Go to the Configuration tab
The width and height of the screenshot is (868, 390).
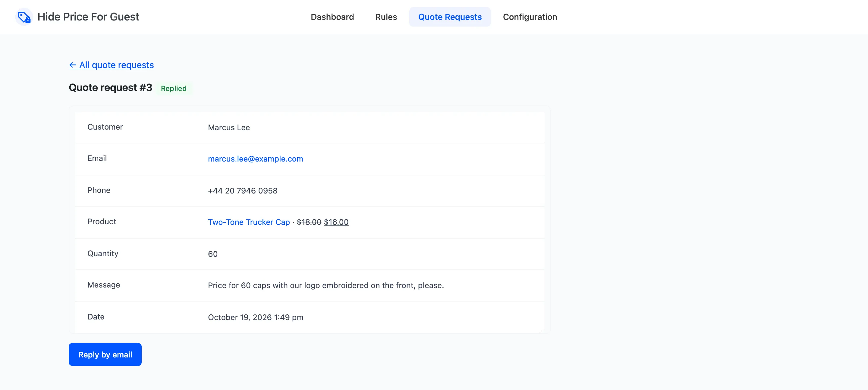click(x=530, y=17)
